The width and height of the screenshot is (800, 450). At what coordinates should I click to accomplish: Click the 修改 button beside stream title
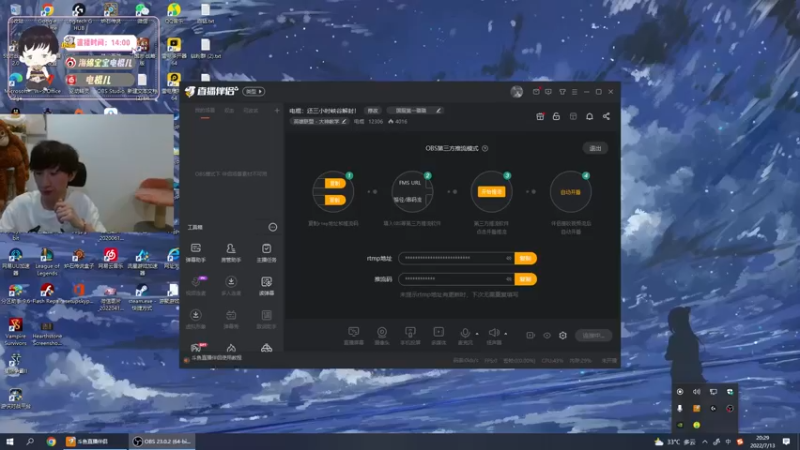373,111
